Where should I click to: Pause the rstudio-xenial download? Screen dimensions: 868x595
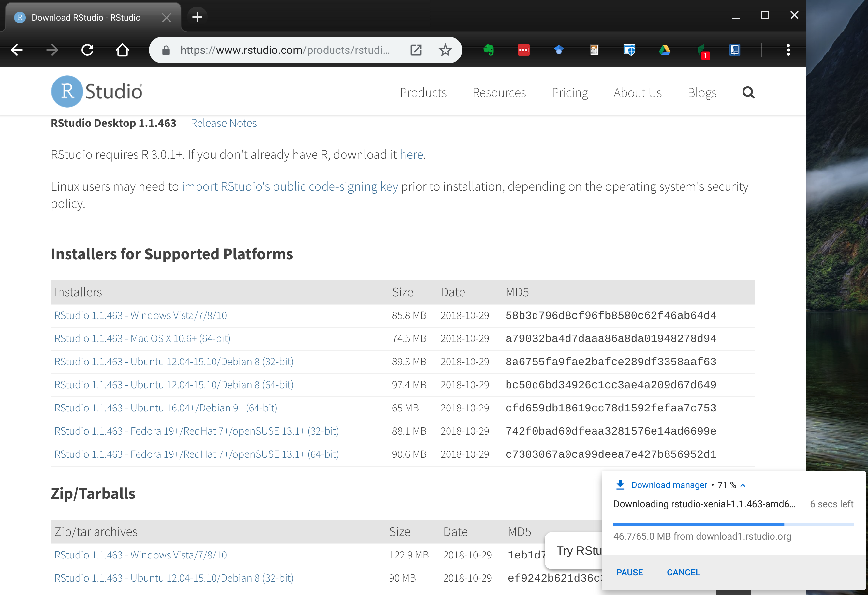point(629,572)
